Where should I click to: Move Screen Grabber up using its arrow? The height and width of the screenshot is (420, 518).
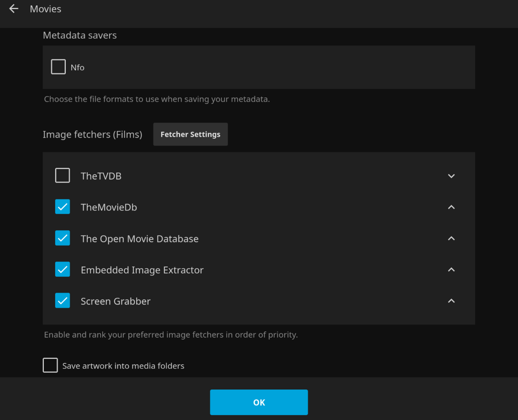[x=451, y=301]
